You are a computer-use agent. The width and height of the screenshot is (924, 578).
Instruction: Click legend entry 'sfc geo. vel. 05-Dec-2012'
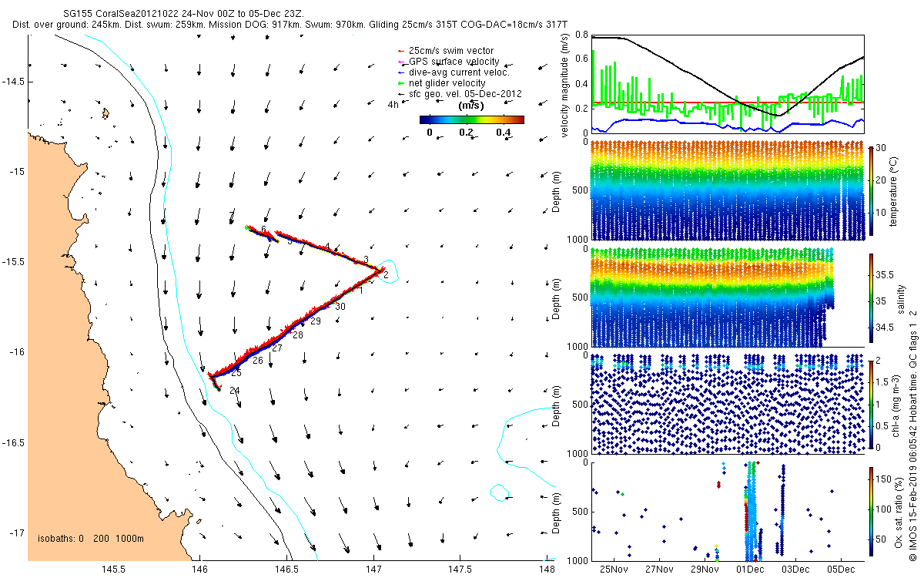466,94
